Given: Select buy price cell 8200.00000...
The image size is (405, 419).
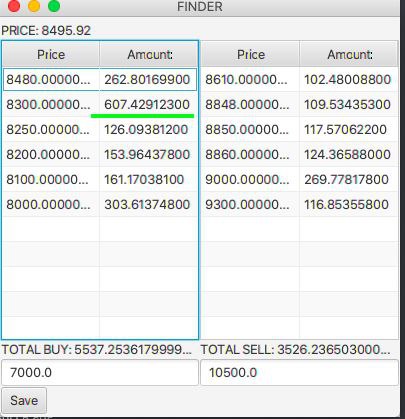Looking at the screenshot, I should 51,154.
